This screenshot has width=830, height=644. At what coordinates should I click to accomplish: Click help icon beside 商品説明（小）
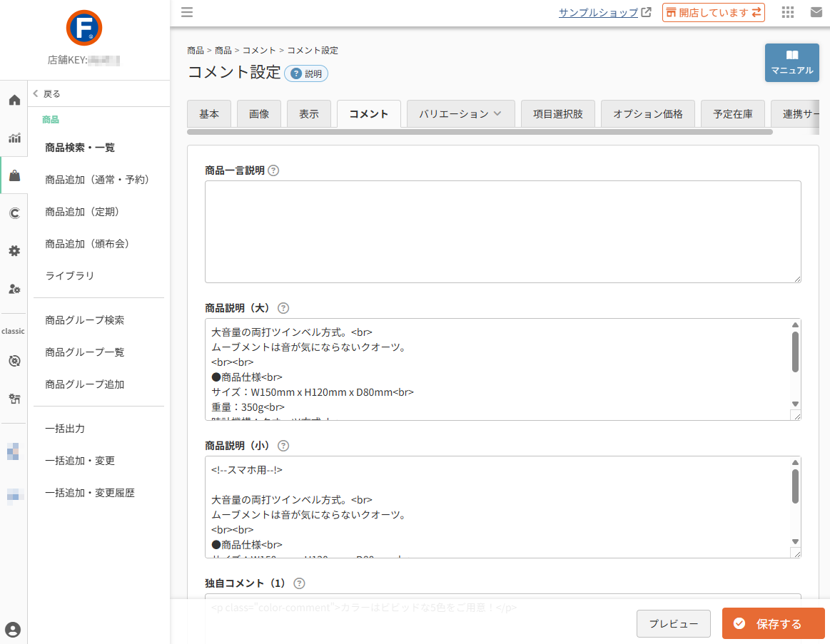(x=283, y=446)
